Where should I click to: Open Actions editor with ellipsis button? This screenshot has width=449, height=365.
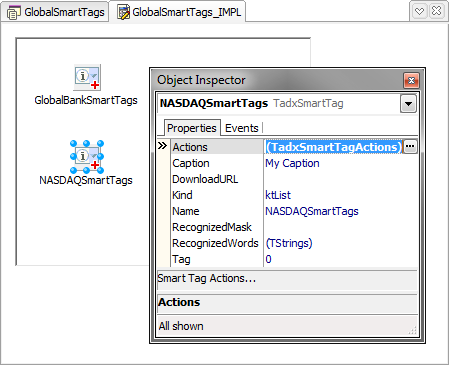[x=410, y=147]
